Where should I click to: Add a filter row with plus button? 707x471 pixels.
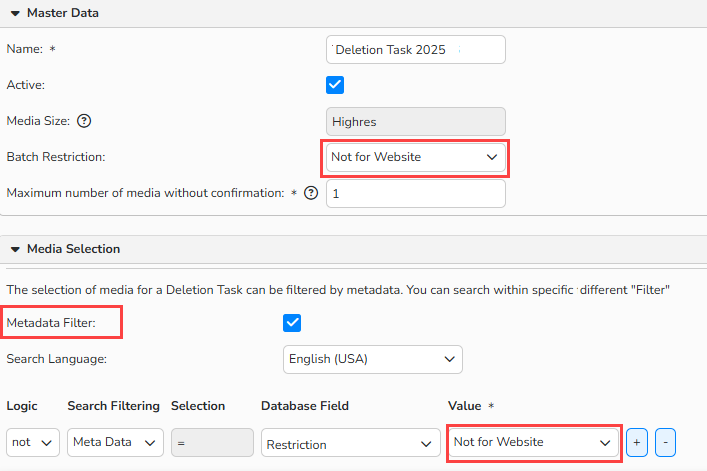[637, 442]
